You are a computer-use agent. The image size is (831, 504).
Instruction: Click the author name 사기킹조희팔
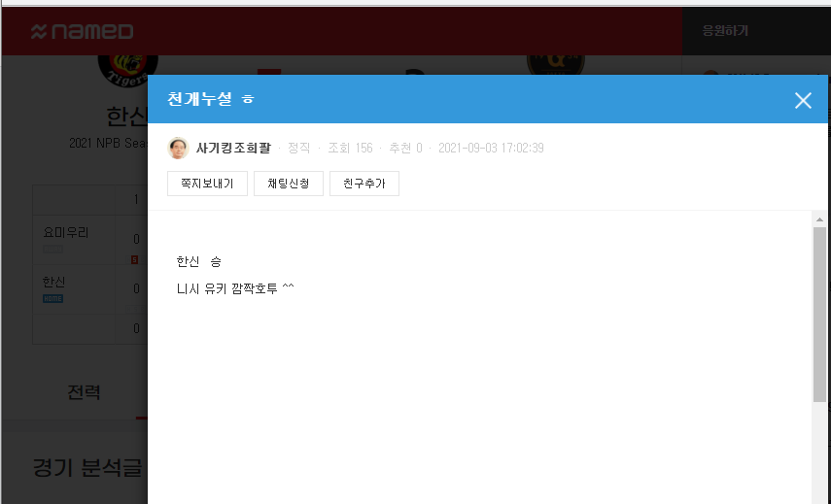(x=233, y=149)
